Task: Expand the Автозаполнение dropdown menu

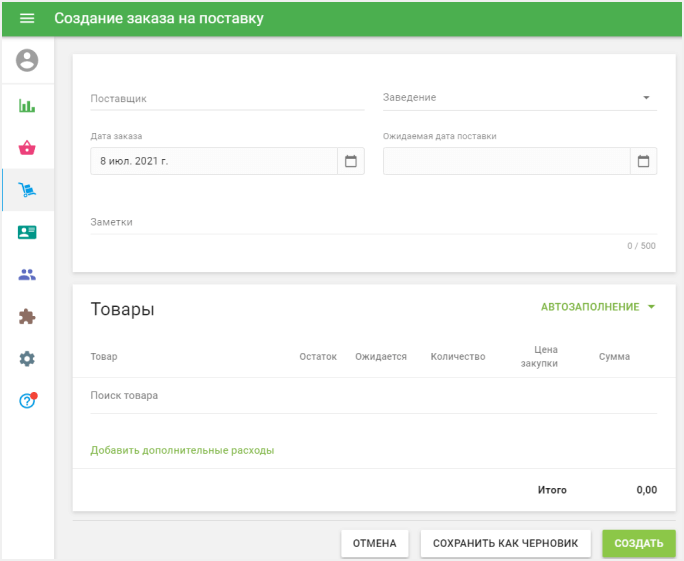Action: (x=598, y=307)
